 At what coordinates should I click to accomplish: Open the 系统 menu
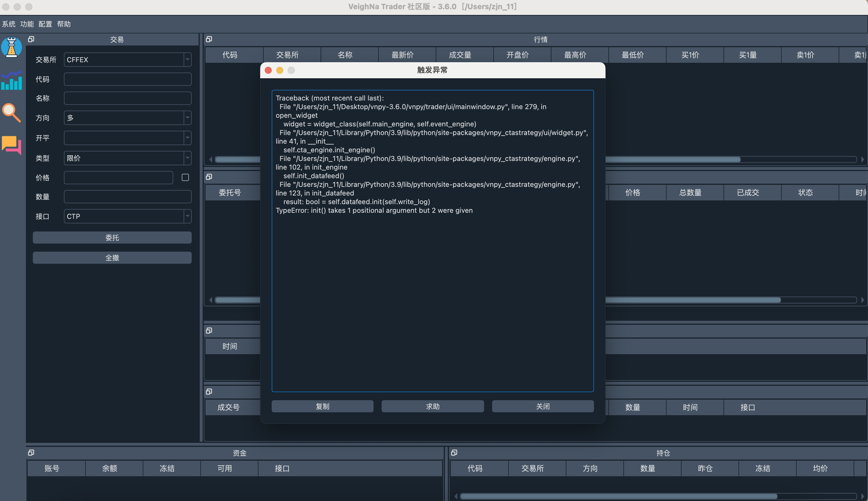[9, 24]
